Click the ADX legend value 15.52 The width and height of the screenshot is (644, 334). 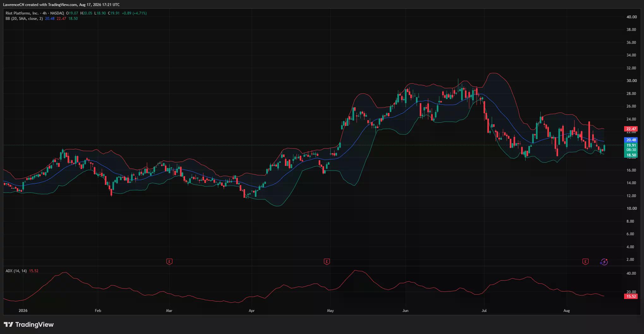tap(33, 271)
